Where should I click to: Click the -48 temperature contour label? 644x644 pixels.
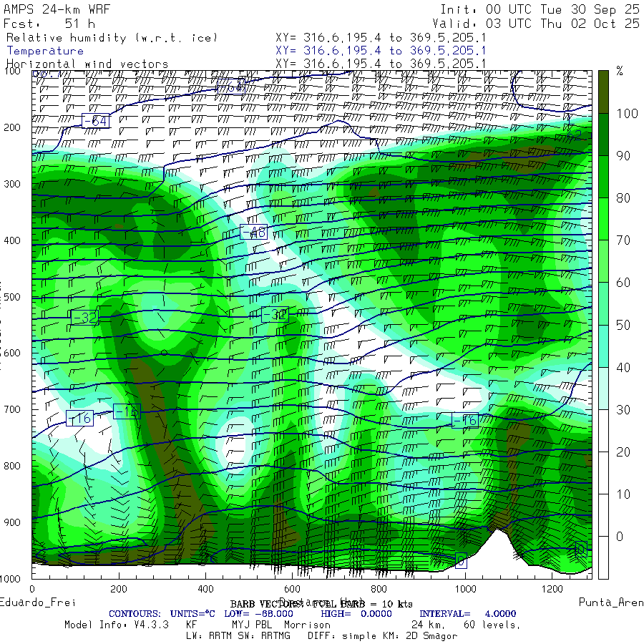click(253, 232)
